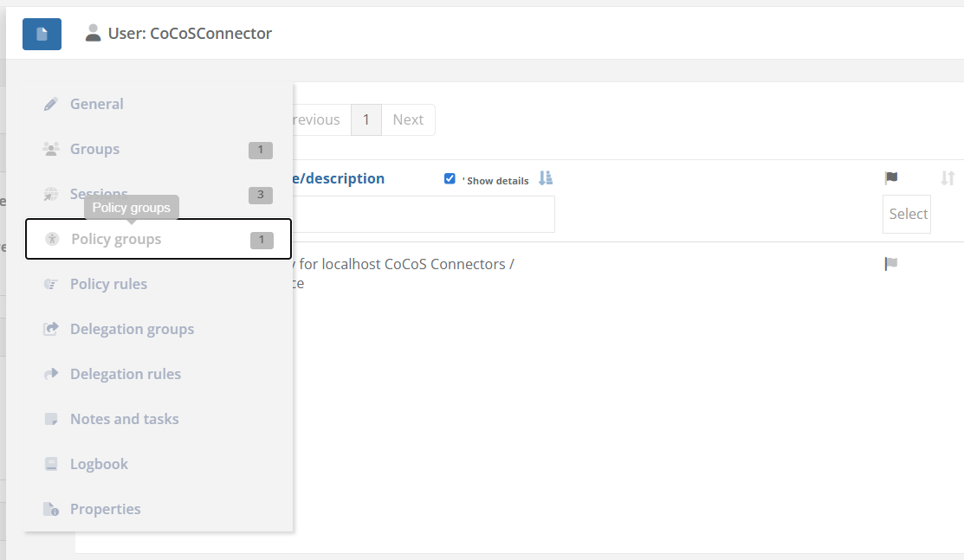Click the Policy groups count badge showing 1
This screenshot has width=964, height=560.
coord(262,240)
